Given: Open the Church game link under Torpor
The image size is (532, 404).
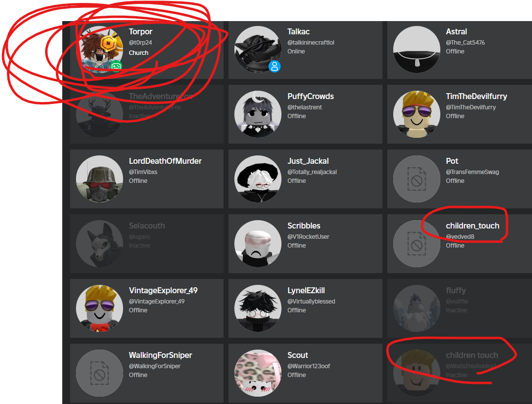Looking at the screenshot, I should point(138,53).
